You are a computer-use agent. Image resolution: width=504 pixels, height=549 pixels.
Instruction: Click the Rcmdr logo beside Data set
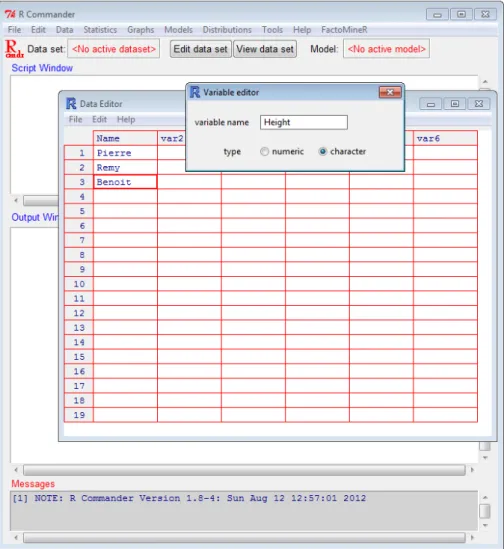tap(14, 49)
